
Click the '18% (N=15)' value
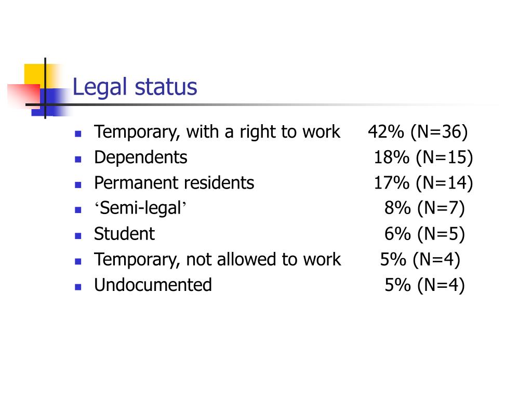(x=423, y=157)
